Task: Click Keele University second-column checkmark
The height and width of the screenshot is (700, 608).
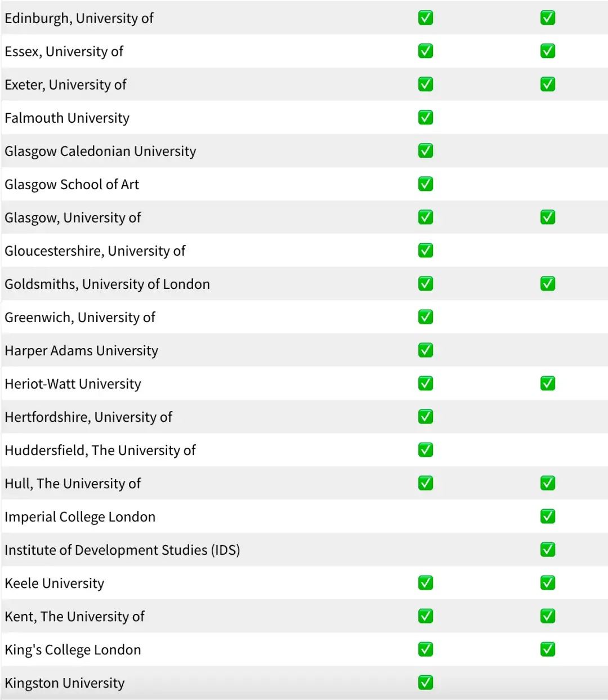Action: point(548,583)
